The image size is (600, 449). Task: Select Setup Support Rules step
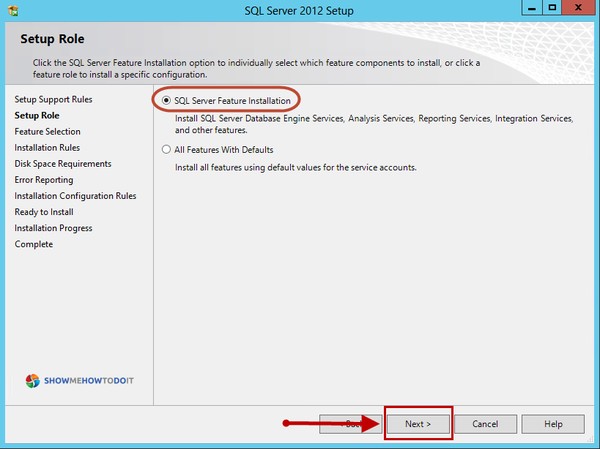pyautogui.click(x=53, y=100)
